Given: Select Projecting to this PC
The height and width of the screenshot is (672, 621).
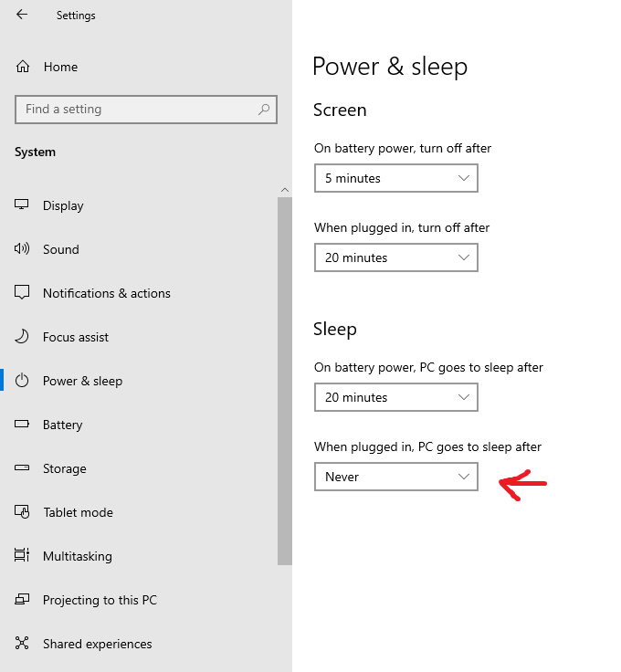Looking at the screenshot, I should click(100, 600).
